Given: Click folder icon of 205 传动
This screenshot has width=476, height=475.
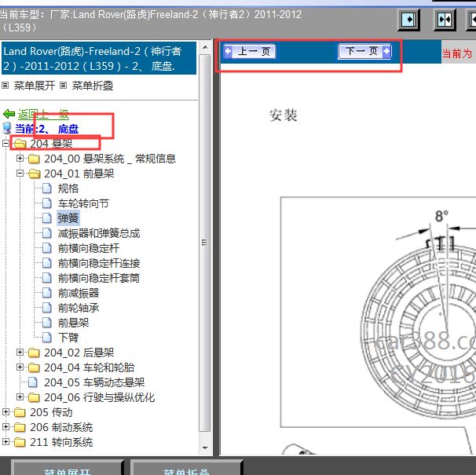Looking at the screenshot, I should point(20,412).
